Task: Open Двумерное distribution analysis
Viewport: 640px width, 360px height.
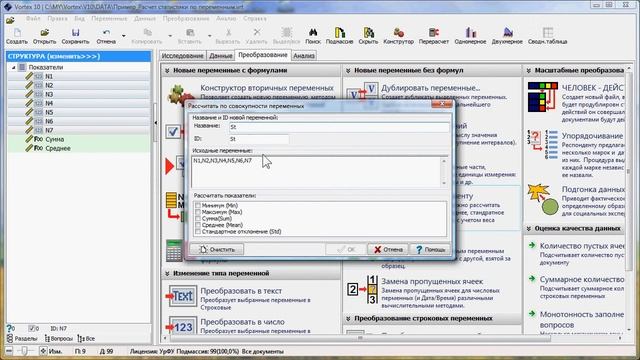Action: tap(507, 33)
